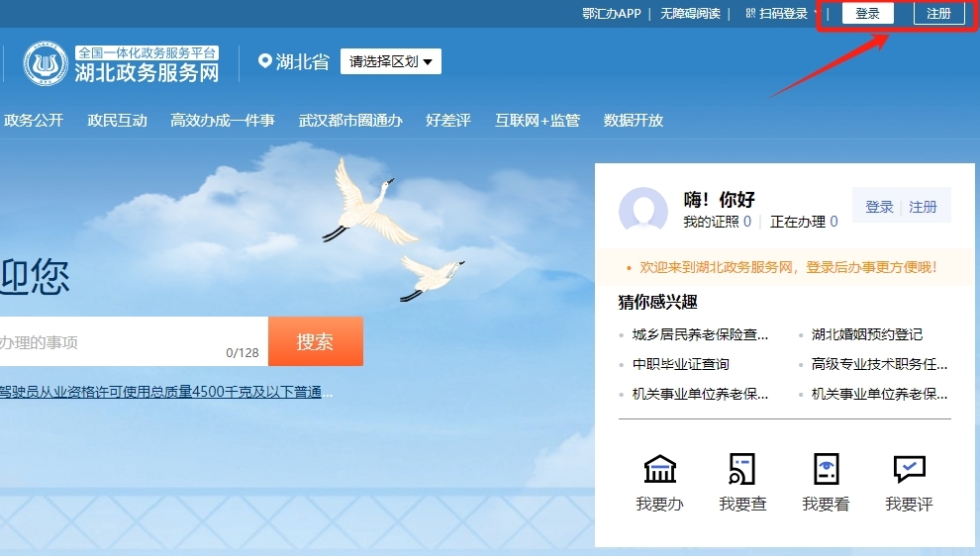Click the user avatar icon
Viewport: 980px width, 556px height.
pyautogui.click(x=643, y=211)
